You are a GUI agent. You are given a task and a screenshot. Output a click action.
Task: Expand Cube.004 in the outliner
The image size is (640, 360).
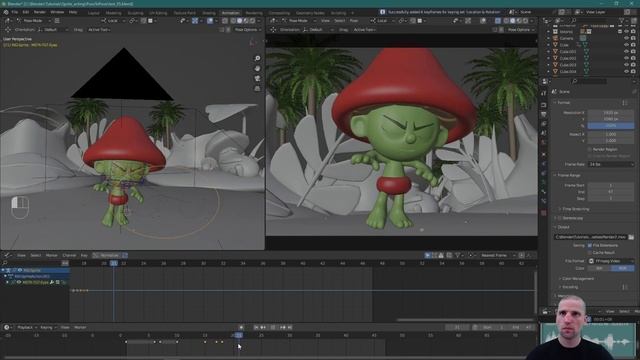(x=549, y=71)
